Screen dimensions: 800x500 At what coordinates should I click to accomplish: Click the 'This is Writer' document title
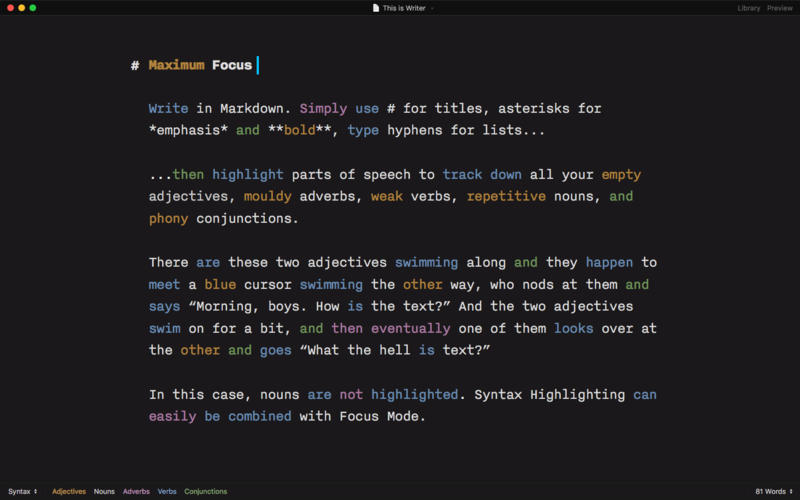click(404, 8)
